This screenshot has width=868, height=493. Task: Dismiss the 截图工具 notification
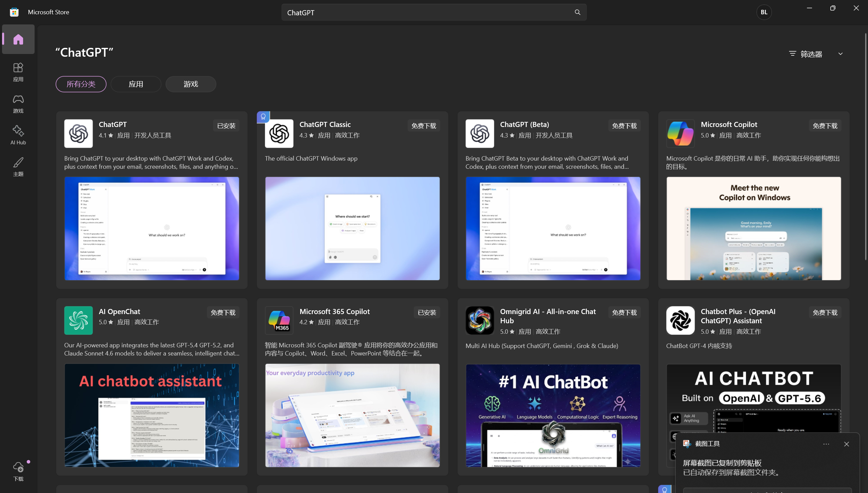847,444
